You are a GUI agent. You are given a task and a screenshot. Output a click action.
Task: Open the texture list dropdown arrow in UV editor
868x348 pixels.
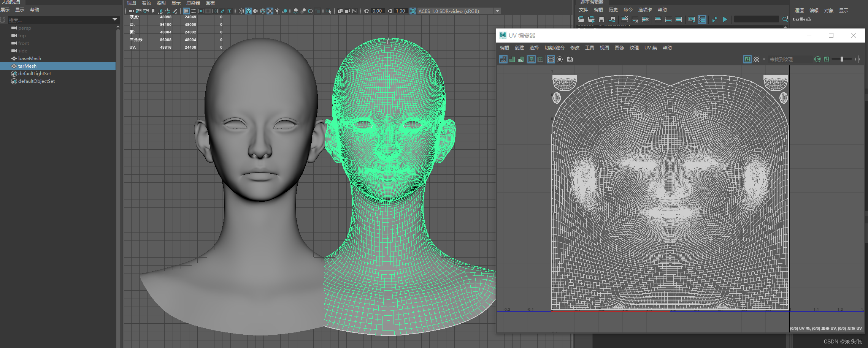(764, 59)
